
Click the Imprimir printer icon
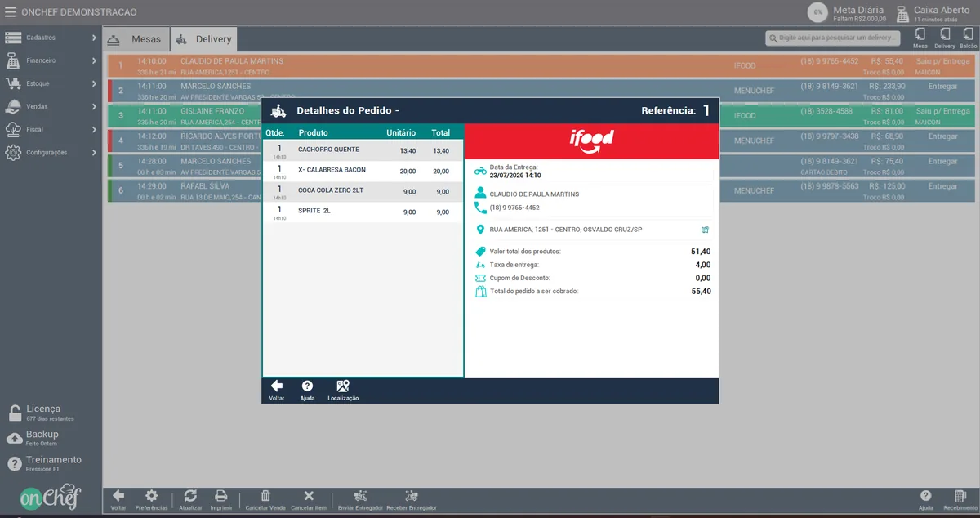click(220, 500)
